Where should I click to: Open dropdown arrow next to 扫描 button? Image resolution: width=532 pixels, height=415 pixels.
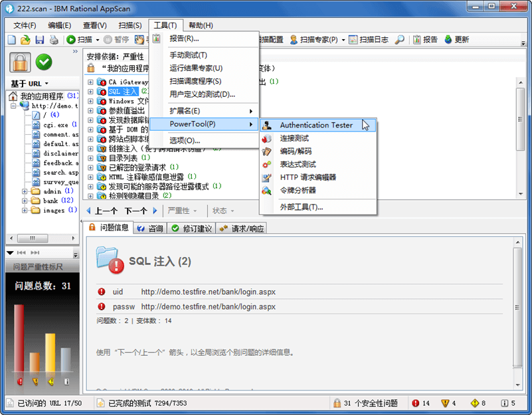click(98, 40)
